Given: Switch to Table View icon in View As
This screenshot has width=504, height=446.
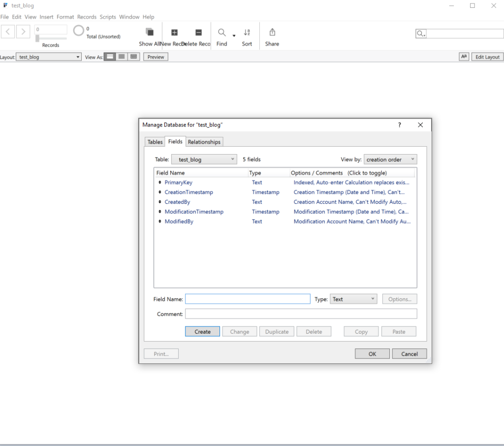Looking at the screenshot, I should click(x=133, y=56).
